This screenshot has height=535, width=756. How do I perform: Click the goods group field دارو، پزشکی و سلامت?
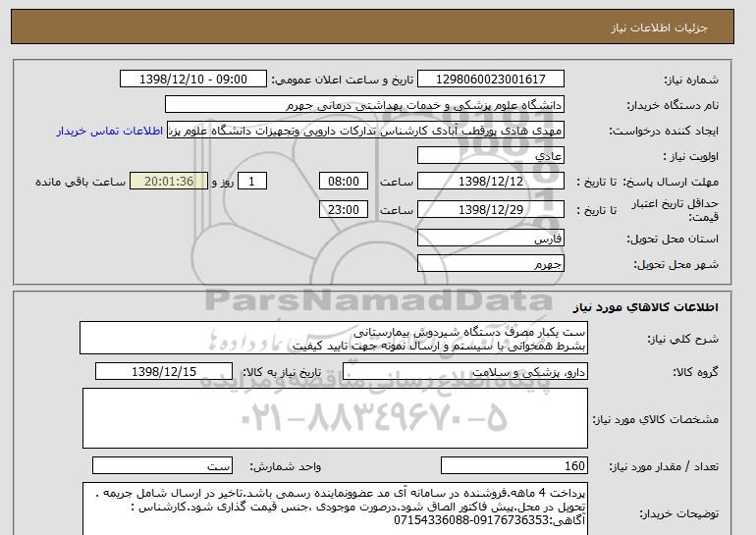(x=464, y=372)
